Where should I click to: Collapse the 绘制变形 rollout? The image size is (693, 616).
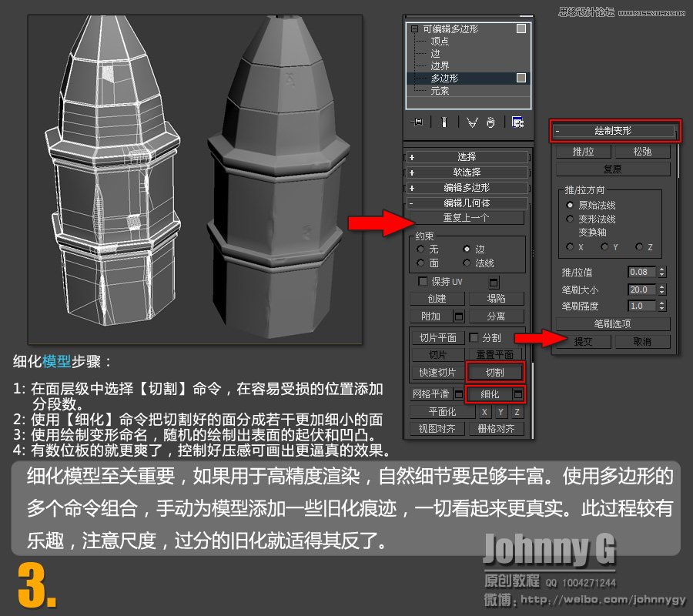612,132
